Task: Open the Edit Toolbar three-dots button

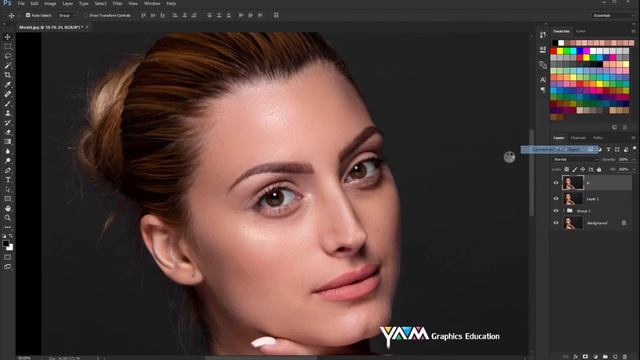Action: tap(8, 227)
